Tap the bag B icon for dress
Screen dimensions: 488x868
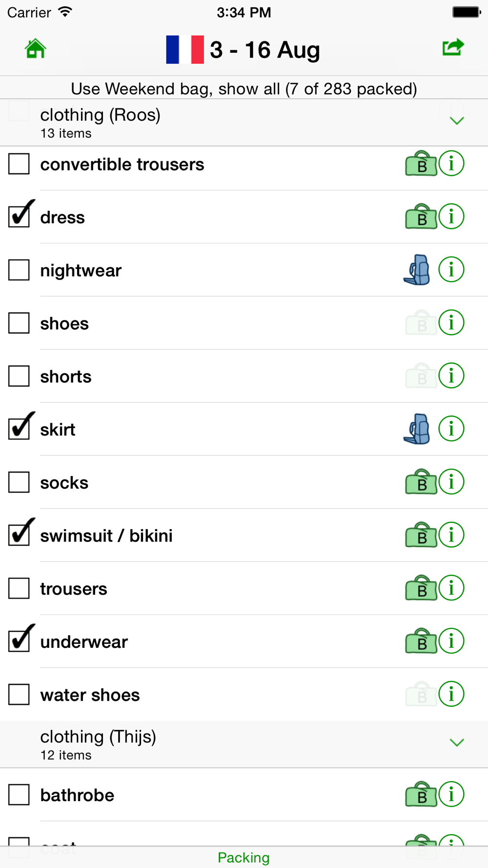(x=421, y=216)
